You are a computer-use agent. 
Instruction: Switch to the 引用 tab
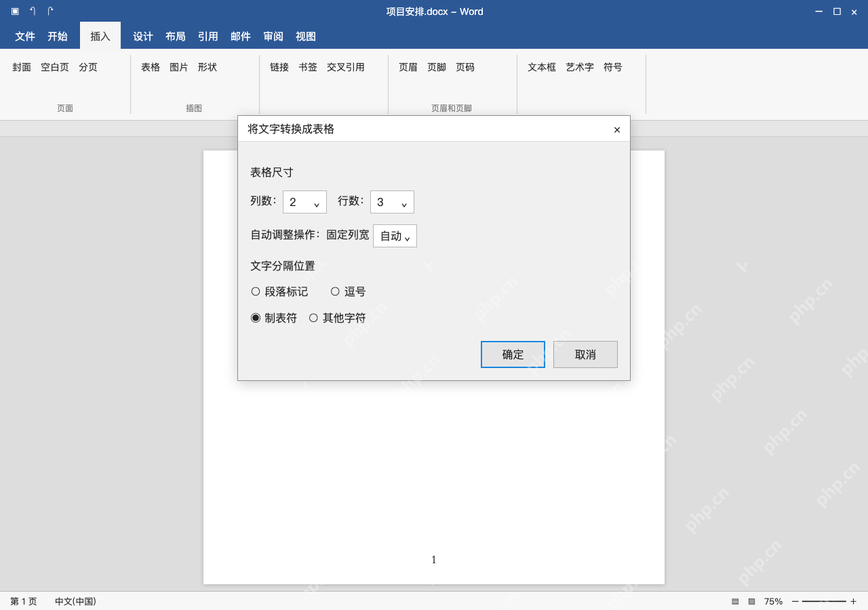point(208,37)
